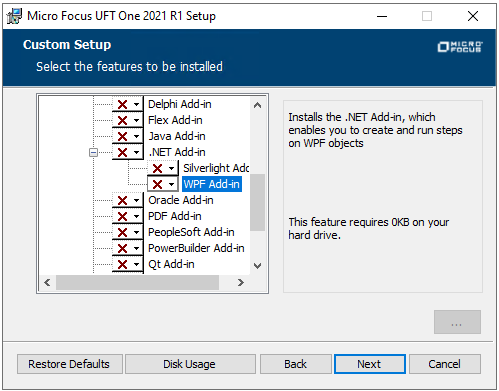The height and width of the screenshot is (391, 499).
Task: Click the horizontal scrollbar right arrow
Action: [241, 283]
